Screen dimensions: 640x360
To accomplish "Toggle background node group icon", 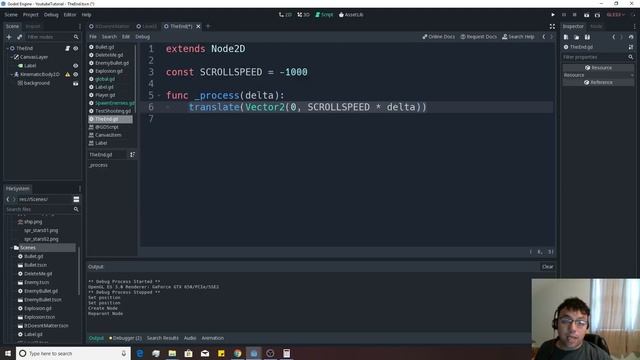I will click(x=76, y=83).
